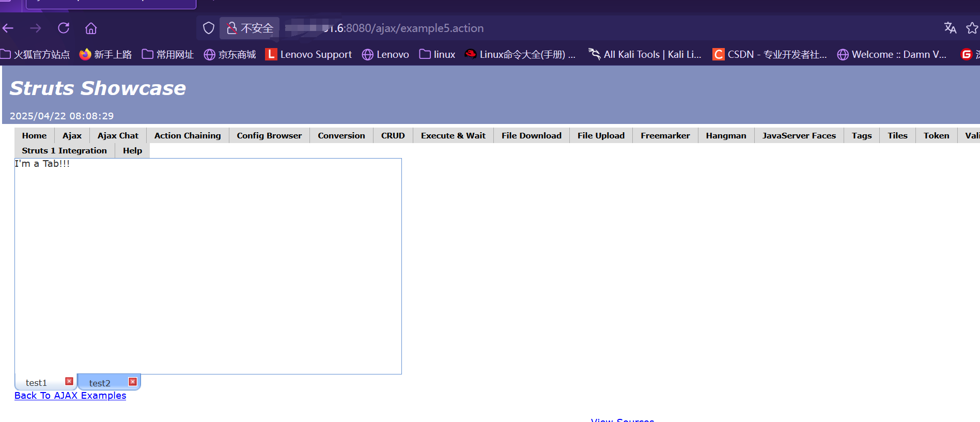The height and width of the screenshot is (422, 980).
Task: Open the CSDN bookmark
Action: pyautogui.click(x=770, y=54)
